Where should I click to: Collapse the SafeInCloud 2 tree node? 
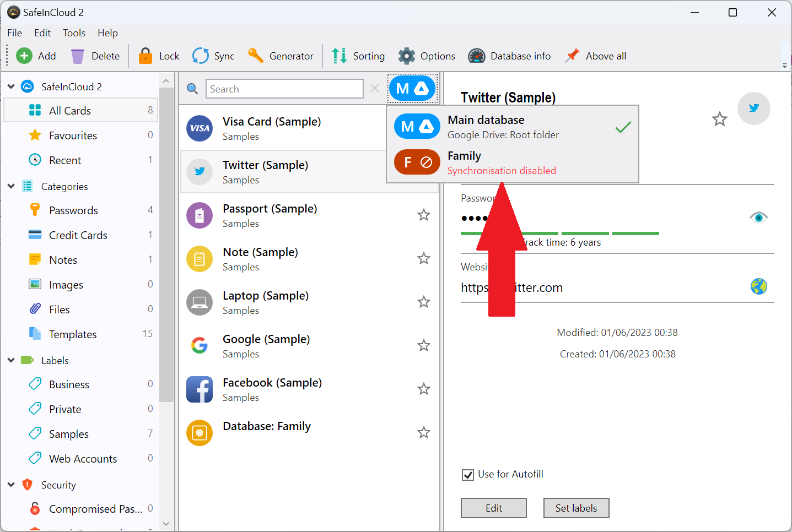click(11, 86)
